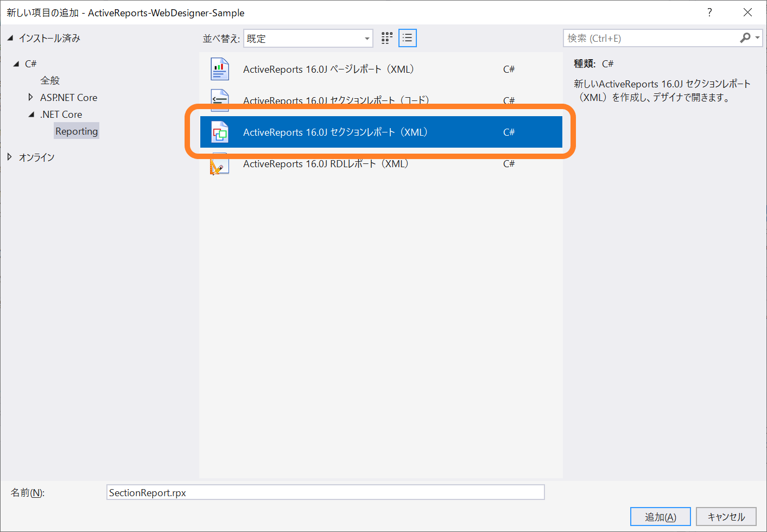Collapse the .NET Core tree node
This screenshot has width=767, height=532.
coord(31,115)
